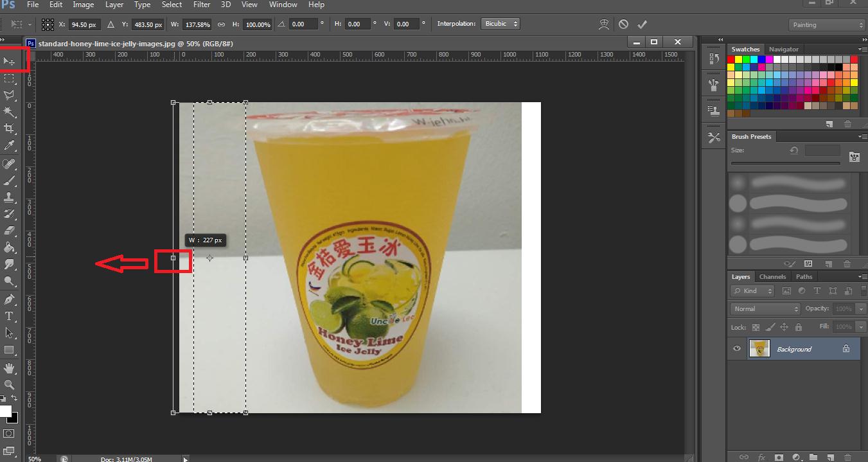Click the W width percentage field
This screenshot has height=462, width=868.
pos(196,24)
